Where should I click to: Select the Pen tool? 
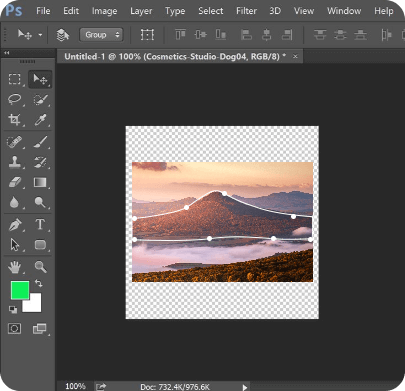(14, 225)
